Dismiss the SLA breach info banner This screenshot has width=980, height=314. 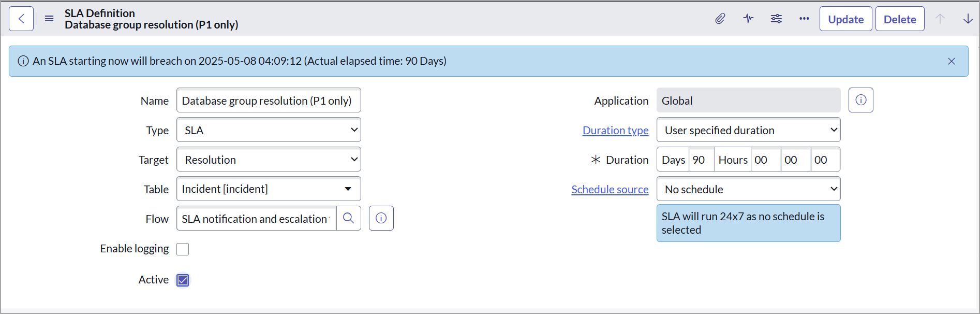point(952,61)
